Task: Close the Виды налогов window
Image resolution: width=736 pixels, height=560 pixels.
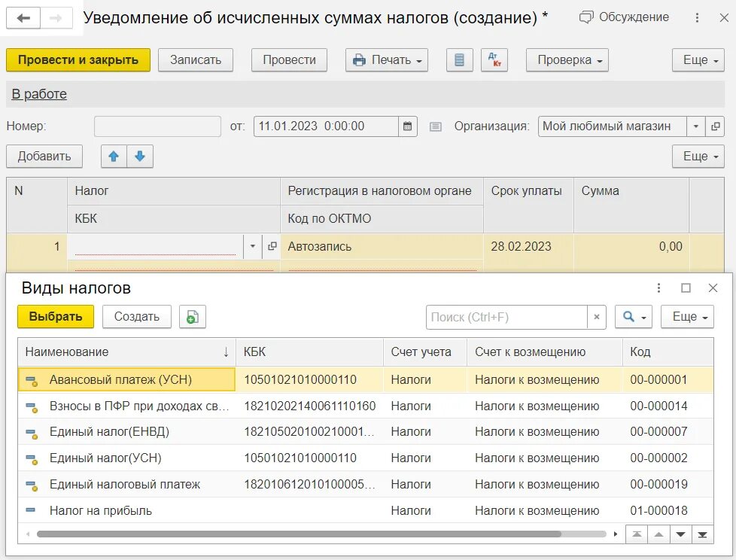Action: tap(713, 288)
